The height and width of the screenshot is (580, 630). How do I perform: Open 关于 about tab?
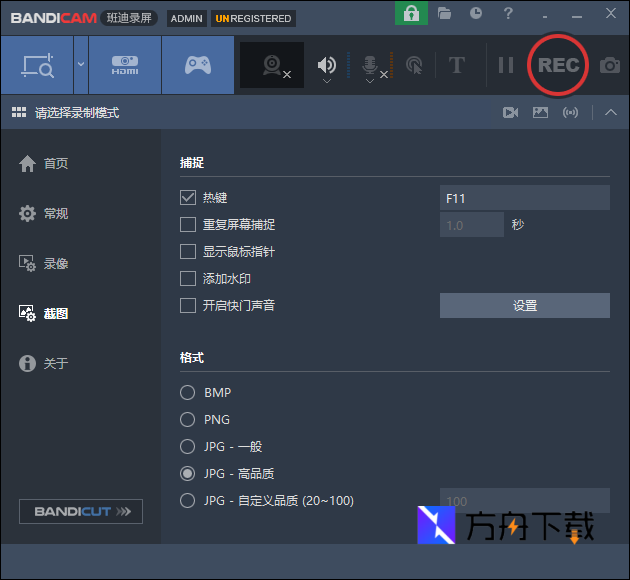click(43, 364)
